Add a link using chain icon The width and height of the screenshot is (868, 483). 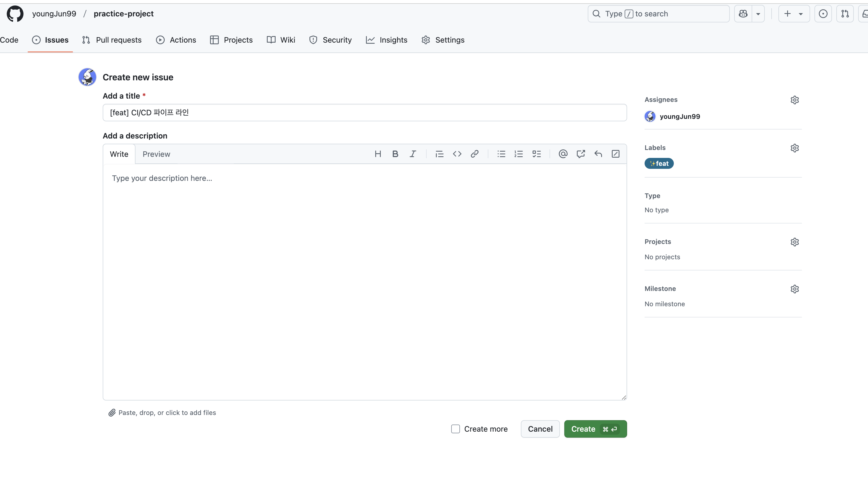474,154
